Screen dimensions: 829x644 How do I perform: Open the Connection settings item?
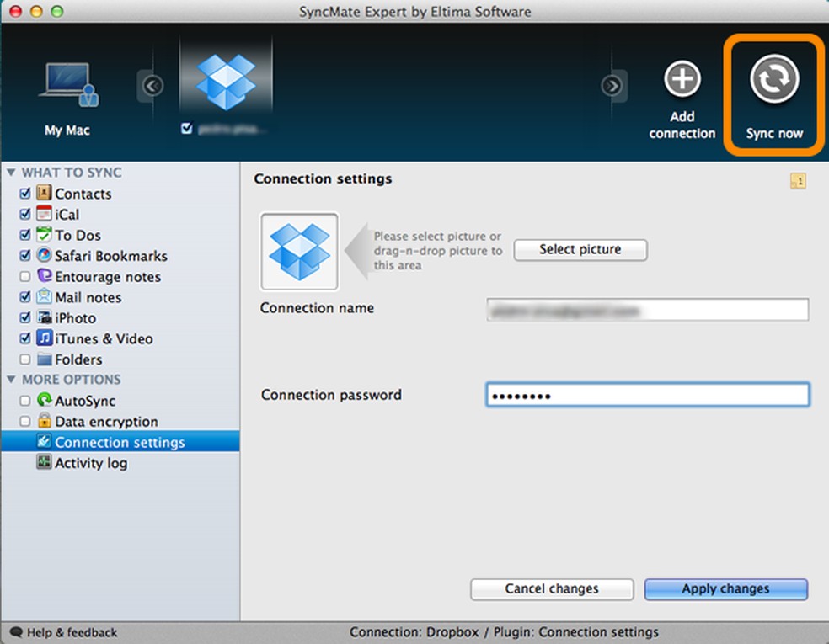[x=120, y=442]
